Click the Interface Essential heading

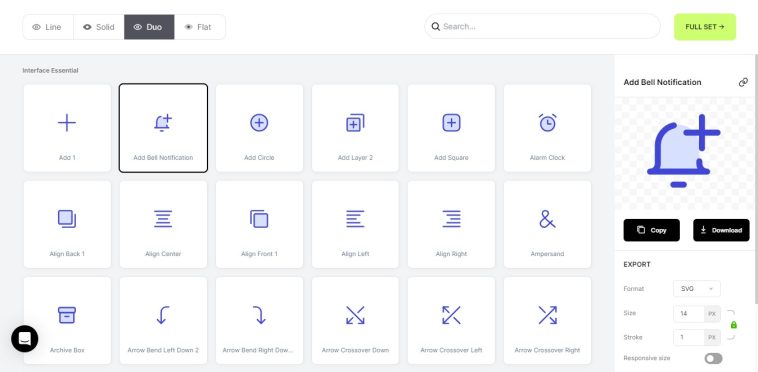point(50,71)
